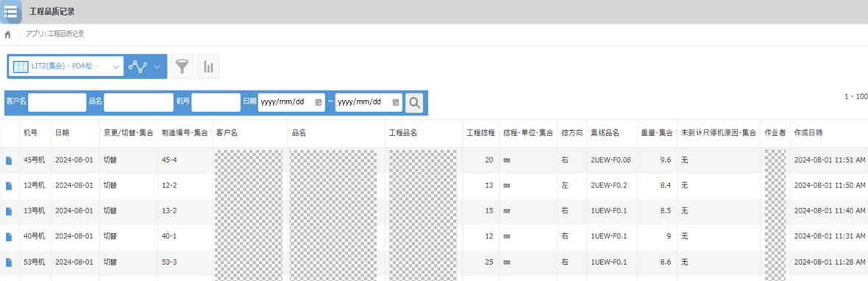This screenshot has width=868, height=281.
Task: Click the 工程品质记录 title in header
Action: click(x=52, y=11)
